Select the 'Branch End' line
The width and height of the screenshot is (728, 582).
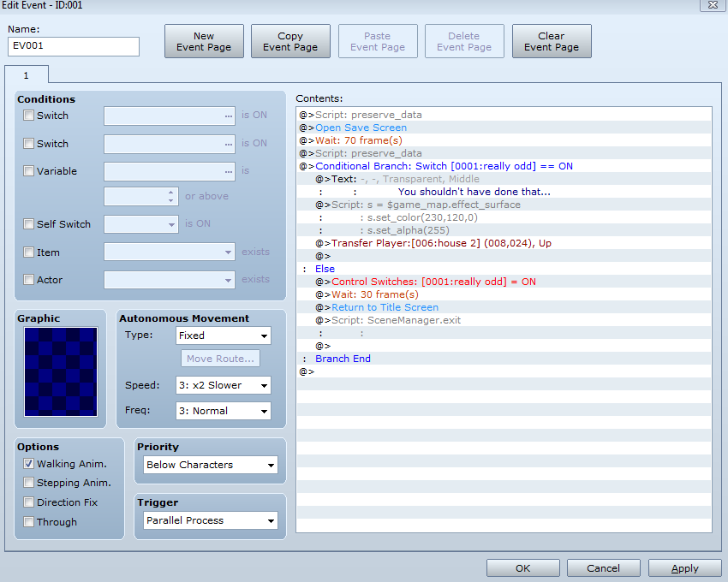(504, 359)
